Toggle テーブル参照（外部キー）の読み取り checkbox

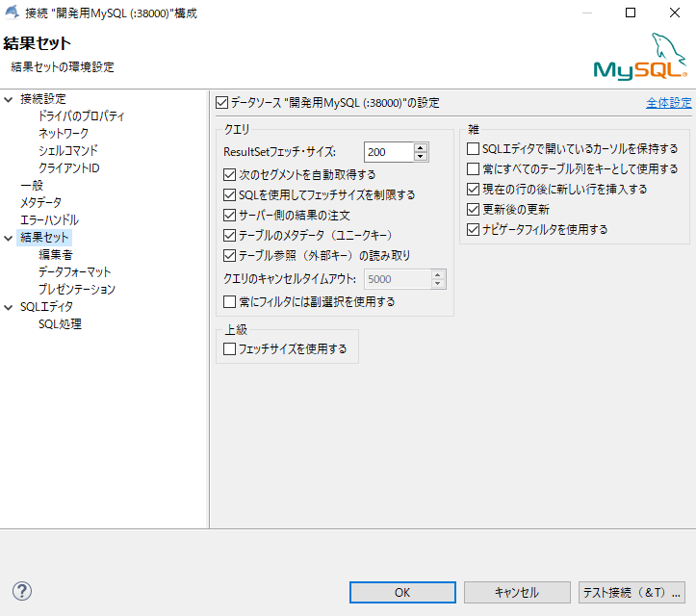(229, 256)
